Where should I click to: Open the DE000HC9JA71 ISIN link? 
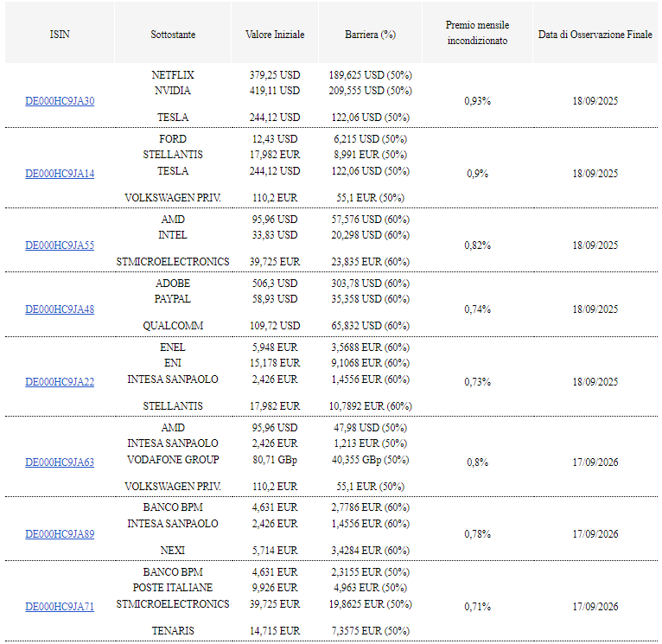pyautogui.click(x=60, y=607)
